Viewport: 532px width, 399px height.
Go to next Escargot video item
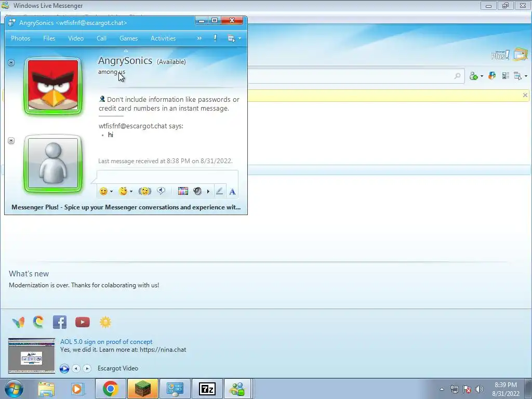(87, 368)
